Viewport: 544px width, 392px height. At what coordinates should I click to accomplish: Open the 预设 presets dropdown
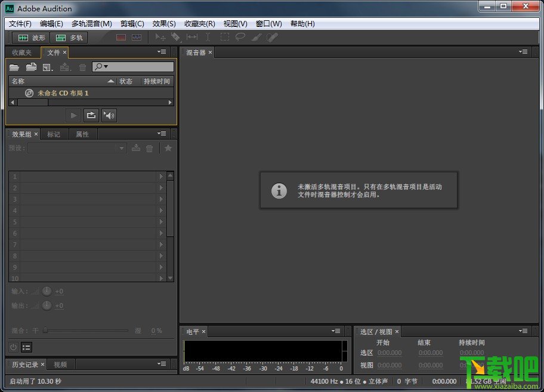click(x=122, y=148)
